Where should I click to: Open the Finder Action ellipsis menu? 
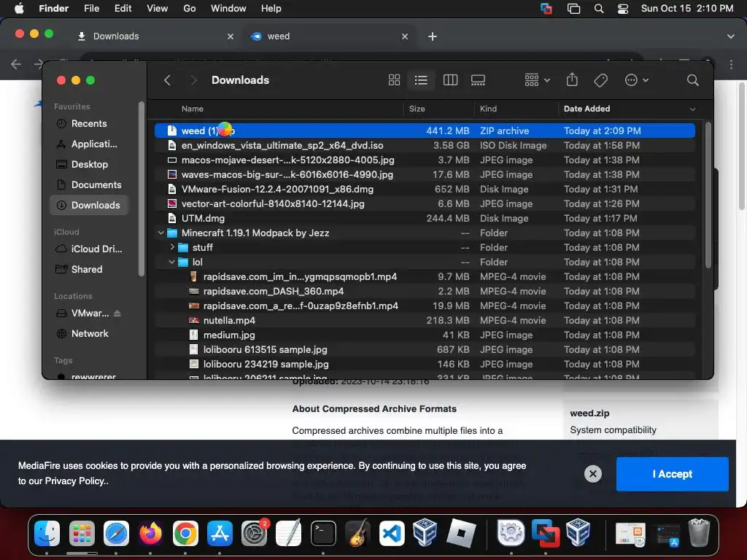636,80
